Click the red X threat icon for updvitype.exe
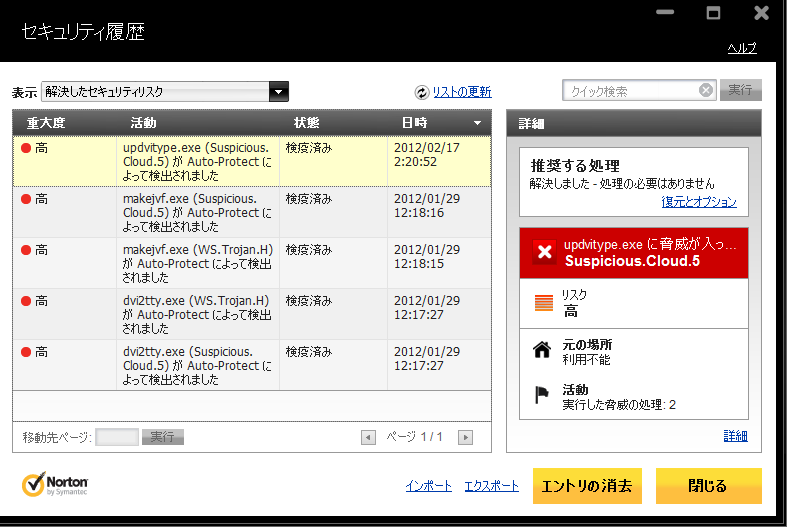 [545, 252]
